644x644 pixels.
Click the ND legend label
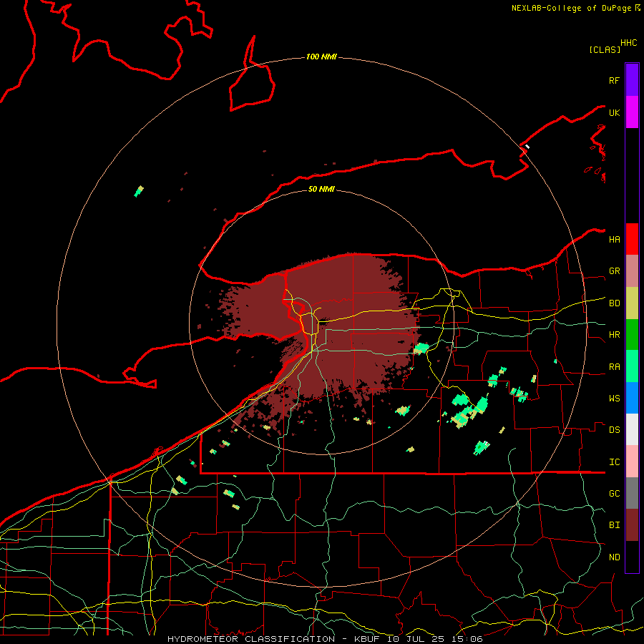tap(614, 557)
